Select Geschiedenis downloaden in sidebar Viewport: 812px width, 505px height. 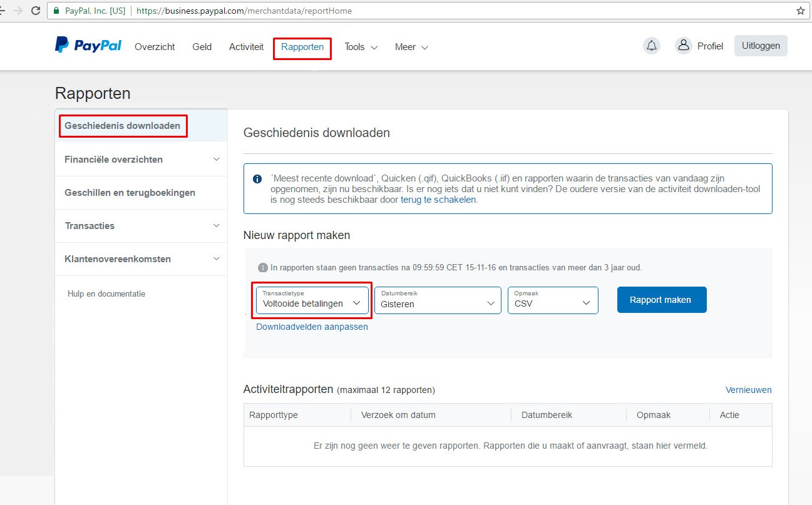pyautogui.click(x=141, y=126)
